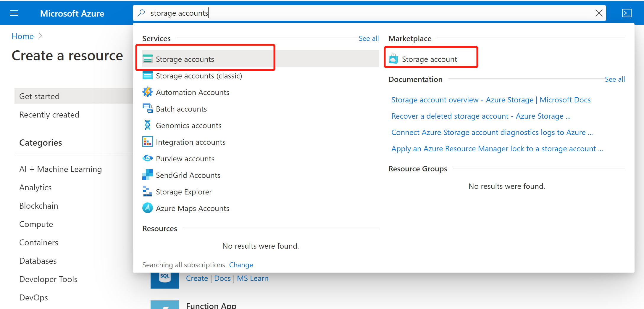Select Batch accounts from results
The image size is (644, 309).
pyautogui.click(x=260, y=109)
